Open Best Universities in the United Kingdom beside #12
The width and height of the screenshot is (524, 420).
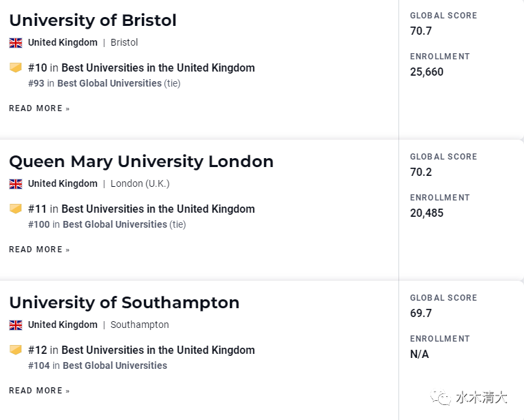click(158, 350)
